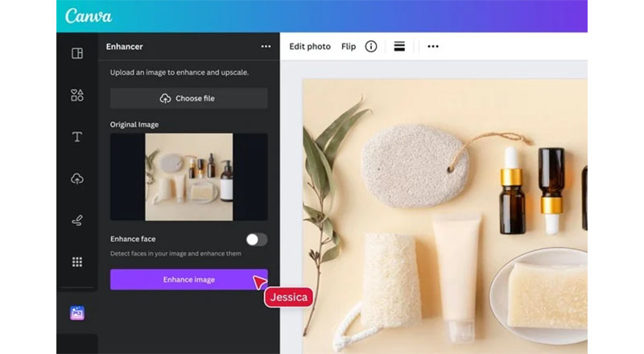Viewport: 644px width, 354px height.
Task: Select the skincare photo on the canvas
Action: [x=445, y=216]
